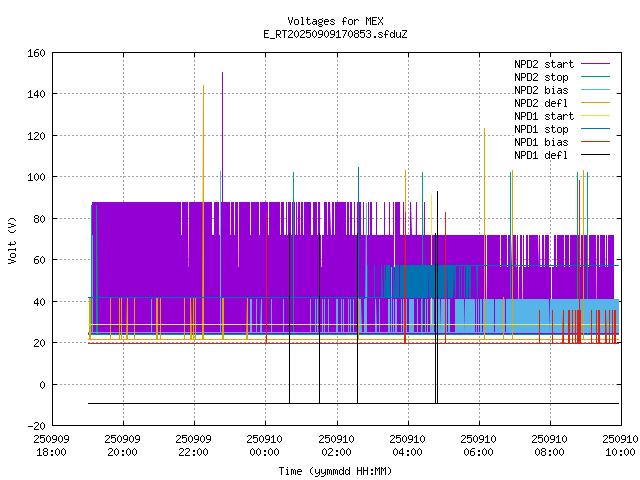This screenshot has width=640, height=480.
Task: Click the NPD2 bias legend label
Action: pyautogui.click(x=544, y=90)
